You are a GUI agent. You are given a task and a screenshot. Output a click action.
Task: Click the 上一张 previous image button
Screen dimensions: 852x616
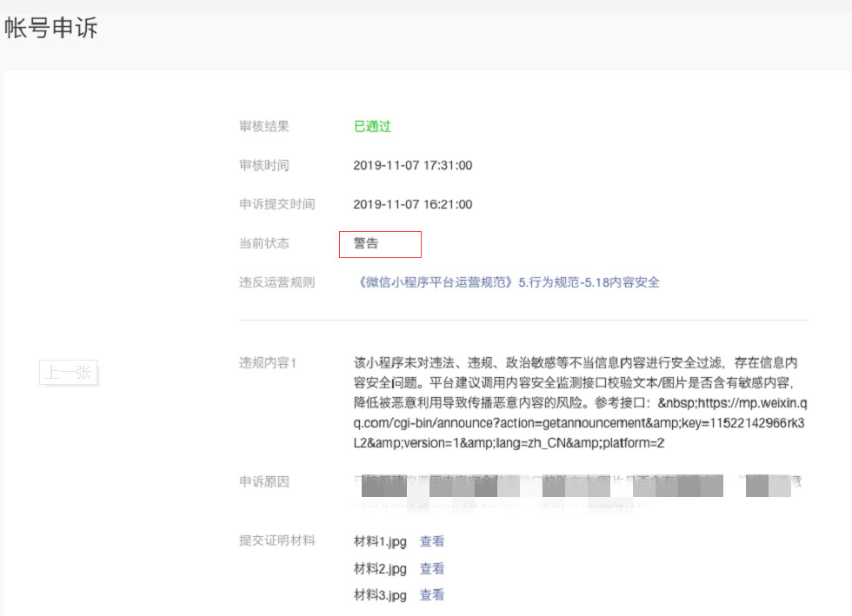tap(69, 373)
